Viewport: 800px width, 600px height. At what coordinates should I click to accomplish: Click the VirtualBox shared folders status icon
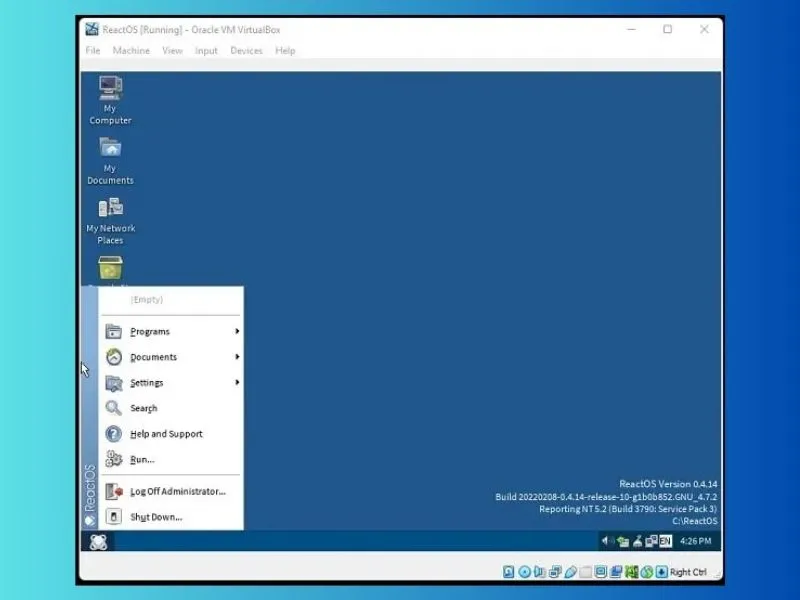pyautogui.click(x=586, y=572)
